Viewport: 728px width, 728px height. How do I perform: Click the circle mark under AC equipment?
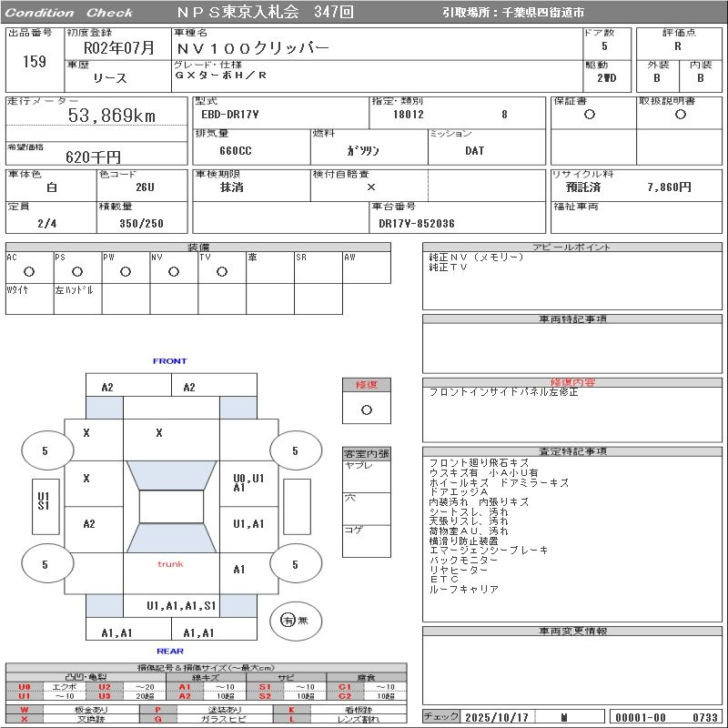point(29,271)
